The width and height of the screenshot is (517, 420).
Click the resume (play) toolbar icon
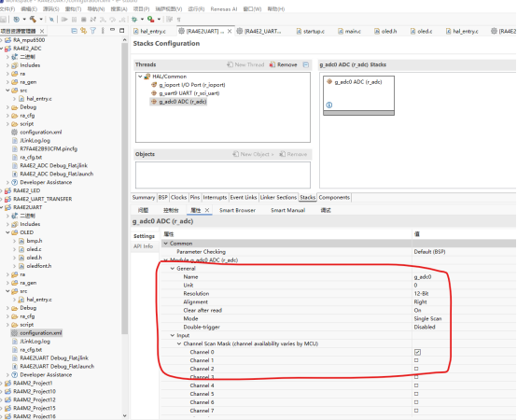[64, 20]
